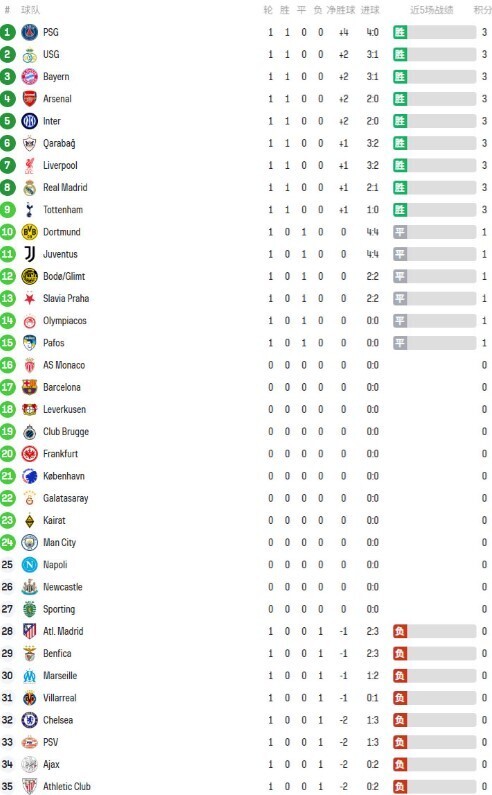The height and width of the screenshot is (795, 492).
Task: Select the Arsenal crest icon
Action: (29, 99)
